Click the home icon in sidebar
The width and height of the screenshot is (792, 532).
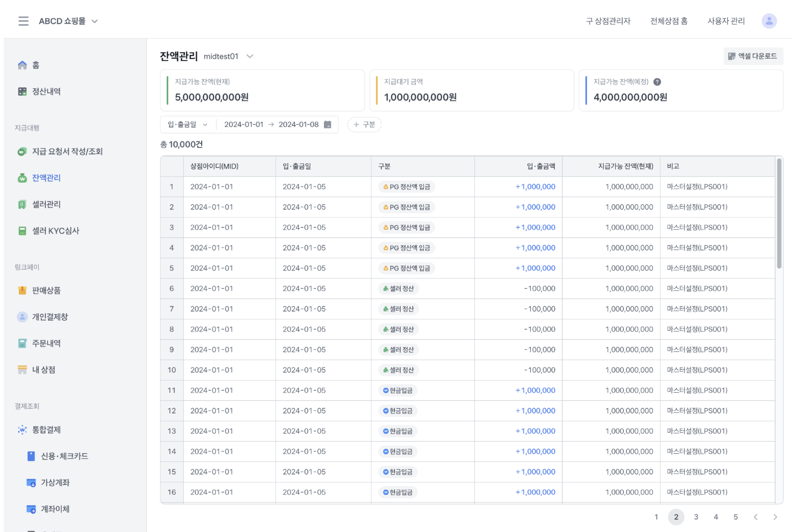pos(22,65)
